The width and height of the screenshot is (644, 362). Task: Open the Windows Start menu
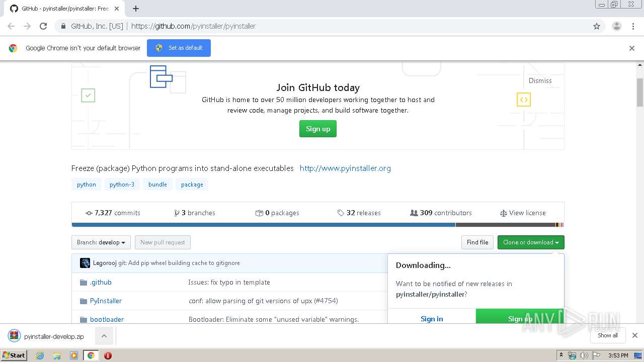pyautogui.click(x=14, y=355)
